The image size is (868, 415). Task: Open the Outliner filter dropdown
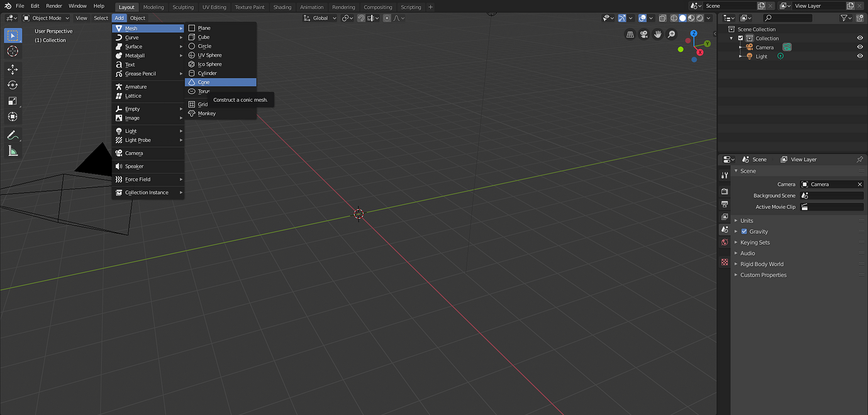pyautogui.click(x=847, y=18)
